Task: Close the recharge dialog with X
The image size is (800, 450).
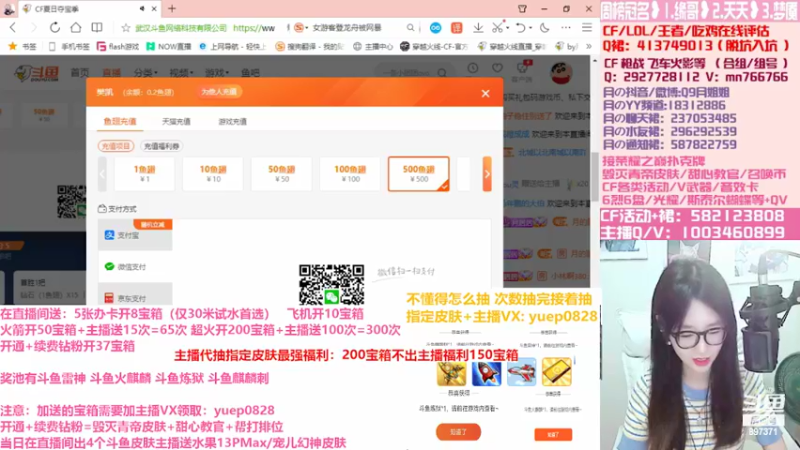Action: pos(485,93)
